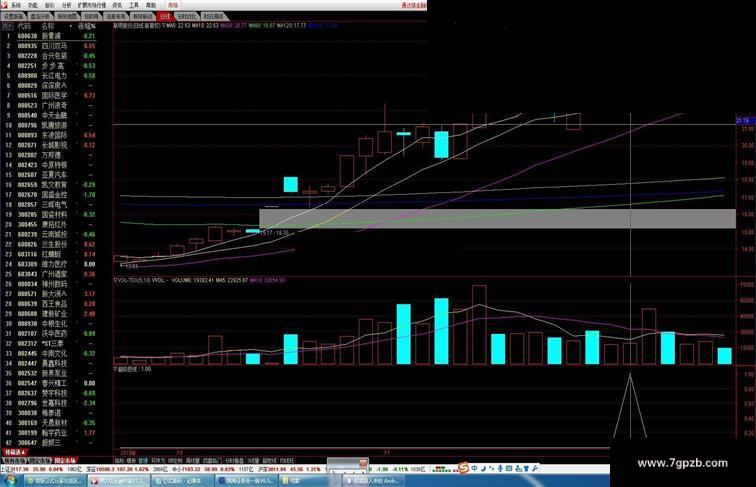Screen dimensions: 756x487
Task: Open the 系统 menu
Action: click(16, 5)
